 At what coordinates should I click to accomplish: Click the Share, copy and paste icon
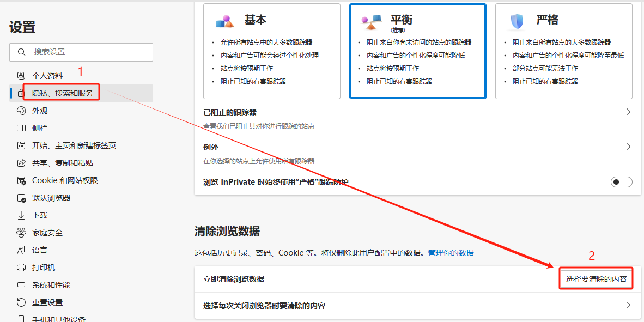coord(21,163)
